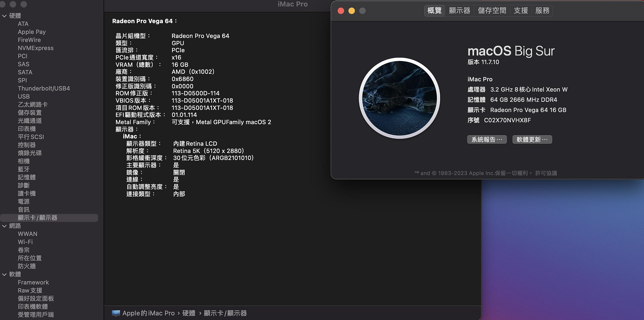The height and width of the screenshot is (320, 644).
Task: Collapse the 硬體 section in sidebar
Action: tap(4, 16)
